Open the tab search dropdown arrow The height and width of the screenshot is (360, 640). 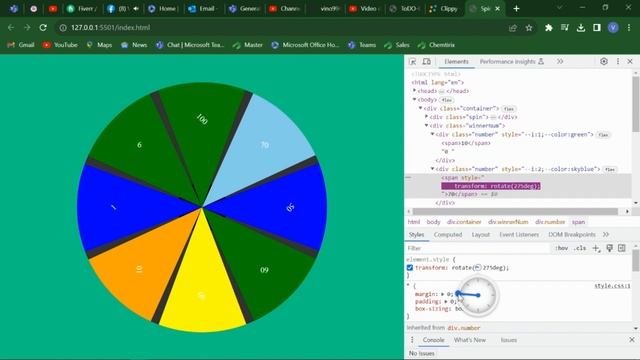560,8
